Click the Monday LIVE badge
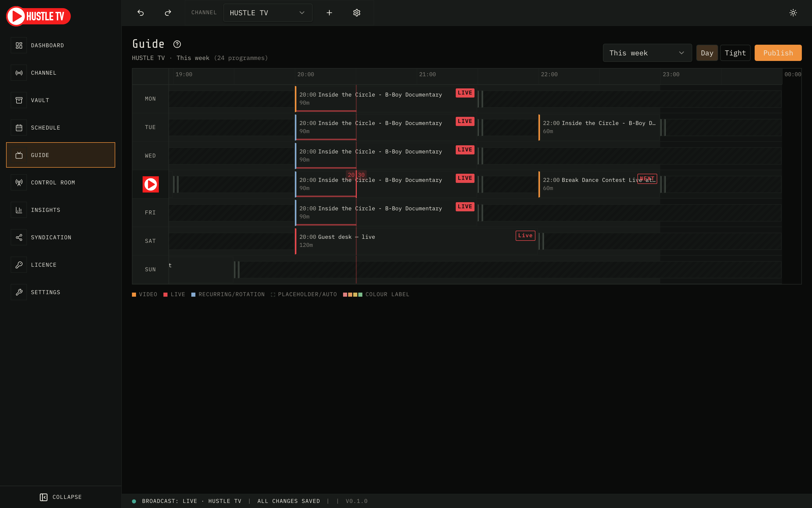 pyautogui.click(x=465, y=93)
